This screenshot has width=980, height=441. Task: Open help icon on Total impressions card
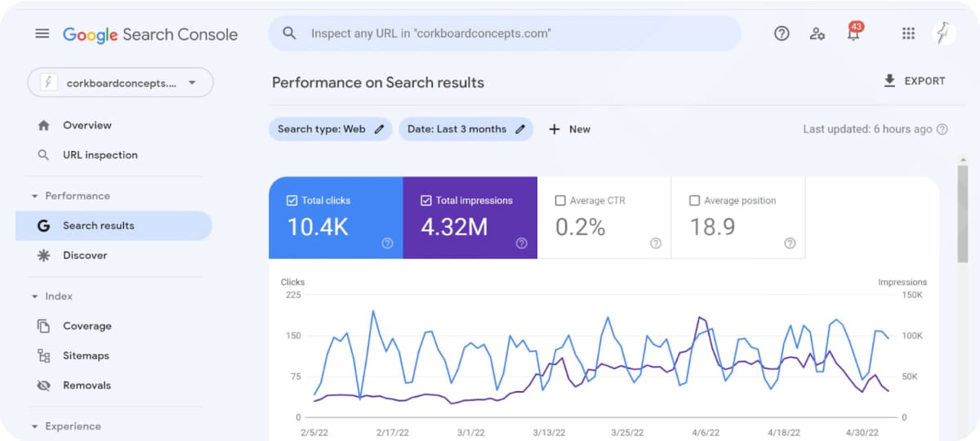[522, 243]
